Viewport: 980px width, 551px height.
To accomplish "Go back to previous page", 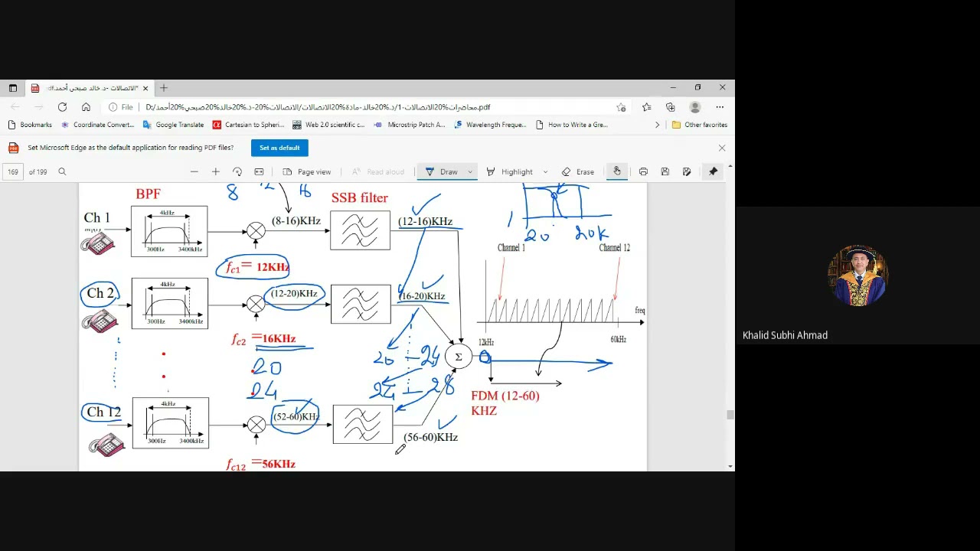I will coord(15,107).
